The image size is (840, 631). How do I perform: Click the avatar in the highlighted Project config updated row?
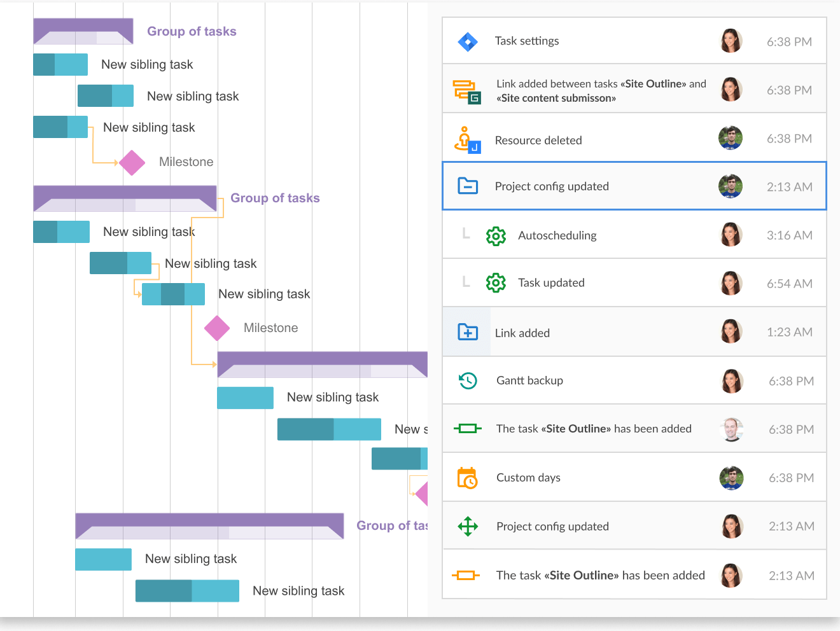coord(731,186)
